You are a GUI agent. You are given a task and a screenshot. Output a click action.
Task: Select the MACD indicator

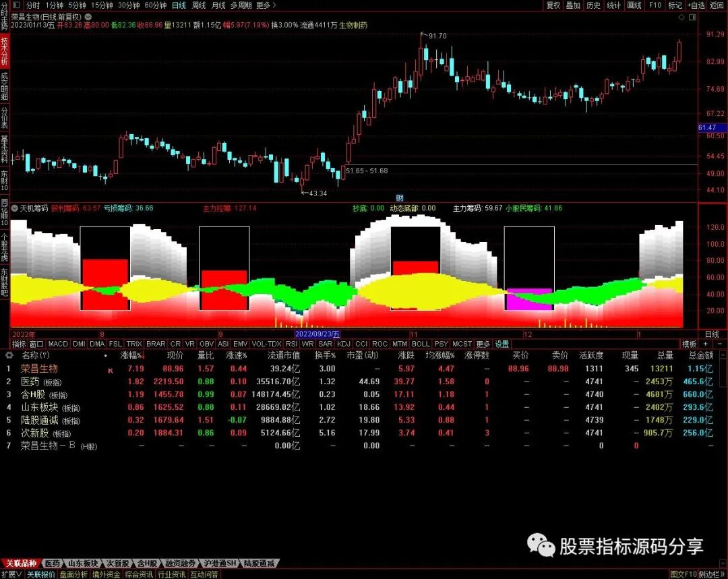(x=57, y=344)
